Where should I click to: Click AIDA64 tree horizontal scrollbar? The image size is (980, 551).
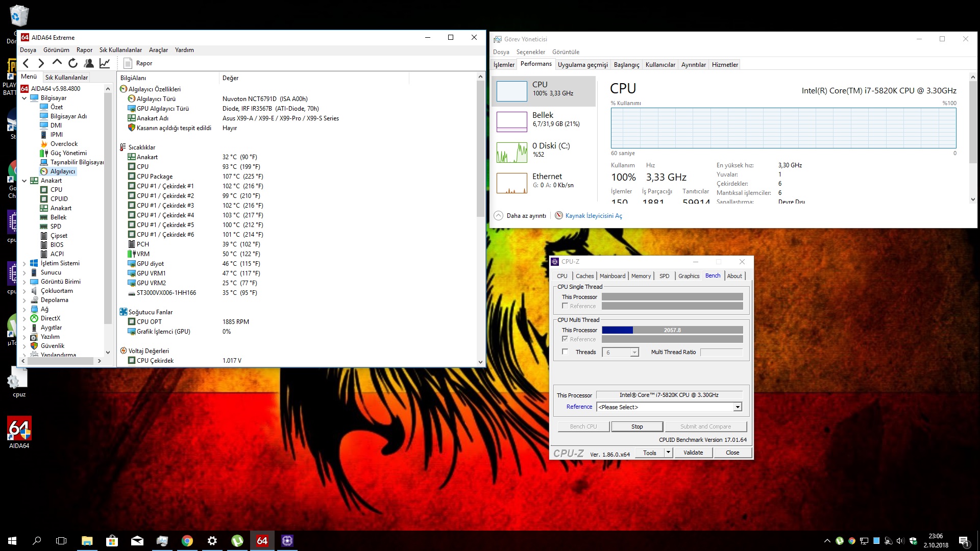coord(61,361)
